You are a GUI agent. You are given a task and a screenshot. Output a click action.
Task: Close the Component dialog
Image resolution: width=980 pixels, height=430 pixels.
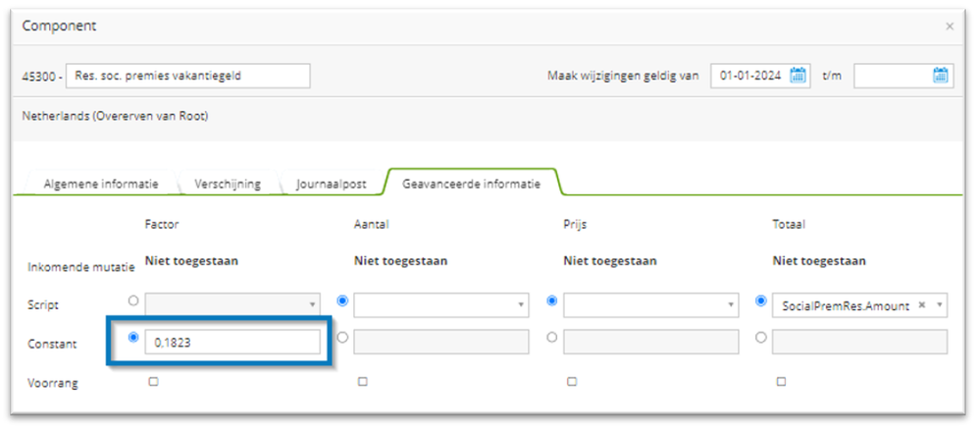(949, 27)
